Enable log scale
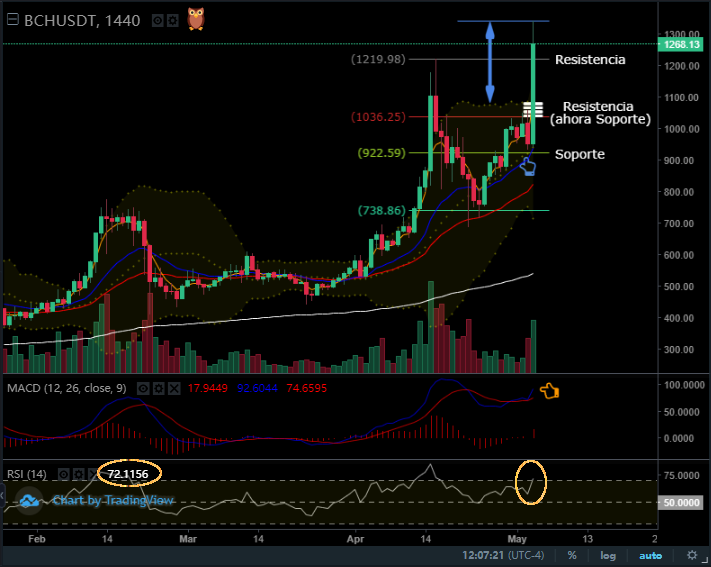 (x=608, y=555)
